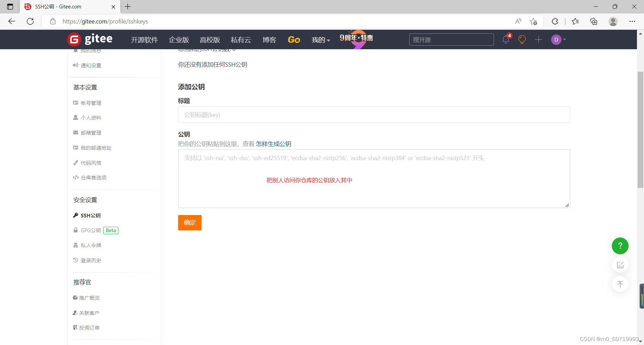Select 博客 in the top navigation
Screen dimensions: 644x345
pyautogui.click(x=269, y=40)
